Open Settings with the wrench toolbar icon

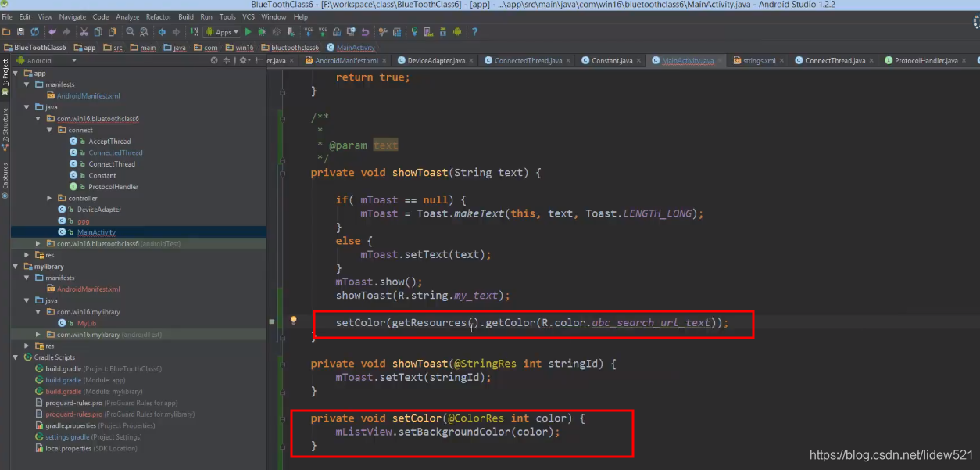tap(383, 32)
